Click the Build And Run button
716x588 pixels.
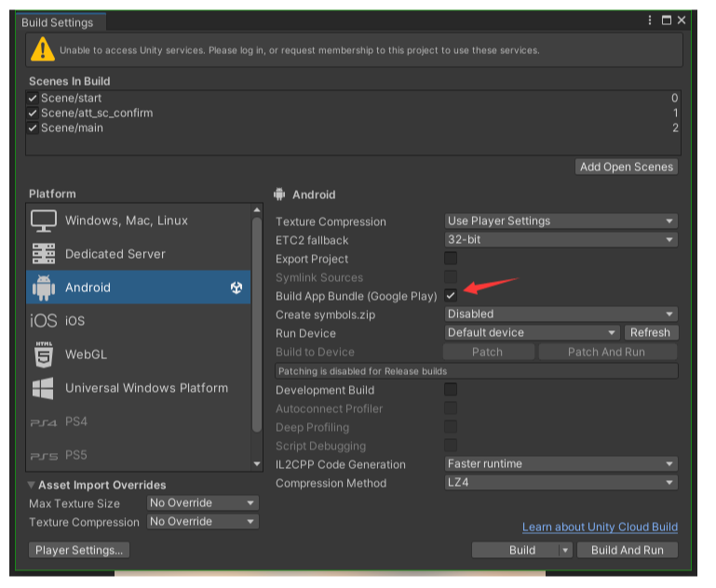(x=628, y=551)
